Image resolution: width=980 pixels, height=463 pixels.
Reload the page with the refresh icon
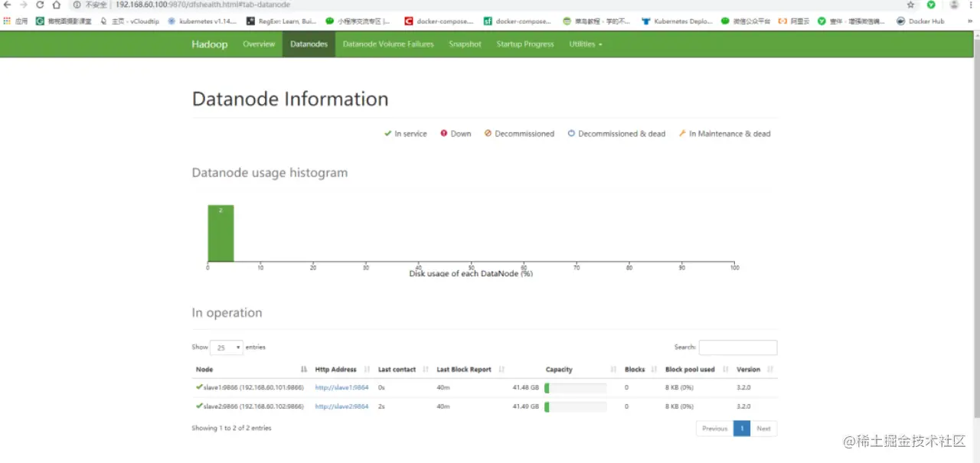tap(40, 5)
